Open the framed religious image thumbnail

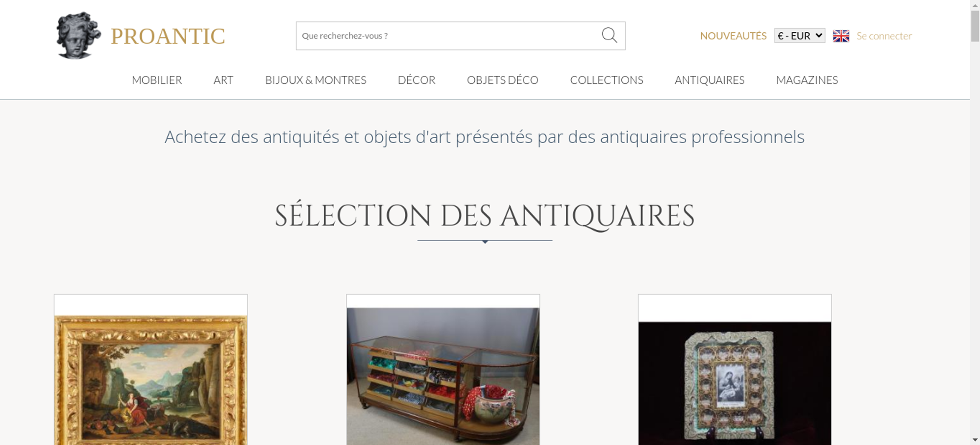click(735, 383)
